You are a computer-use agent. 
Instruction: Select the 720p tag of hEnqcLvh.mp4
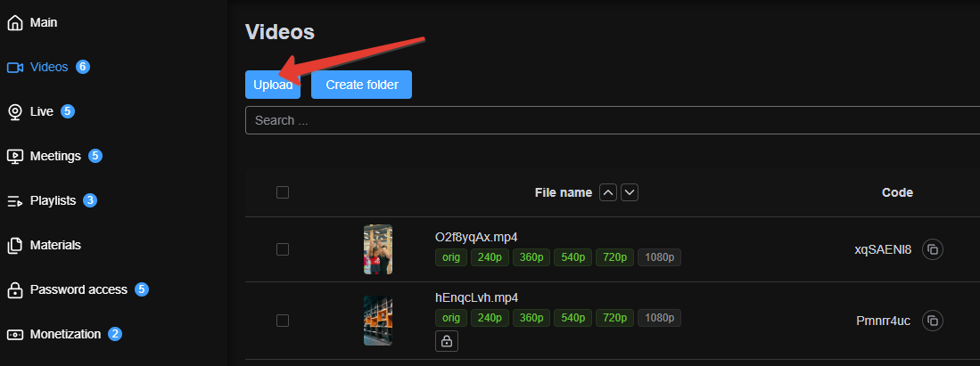615,318
